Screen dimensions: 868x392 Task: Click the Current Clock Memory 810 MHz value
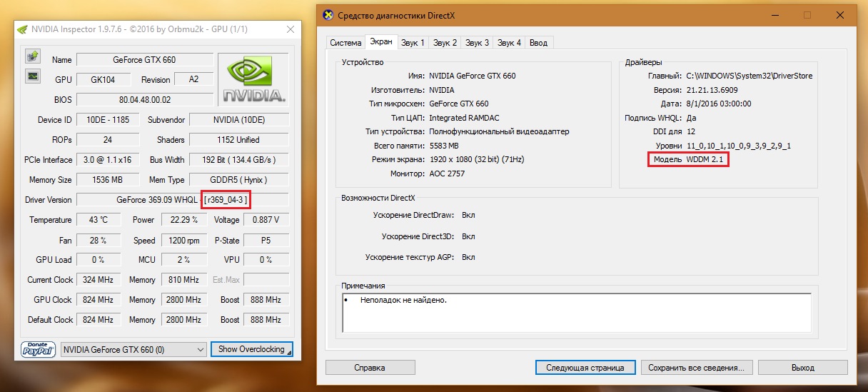click(x=184, y=280)
